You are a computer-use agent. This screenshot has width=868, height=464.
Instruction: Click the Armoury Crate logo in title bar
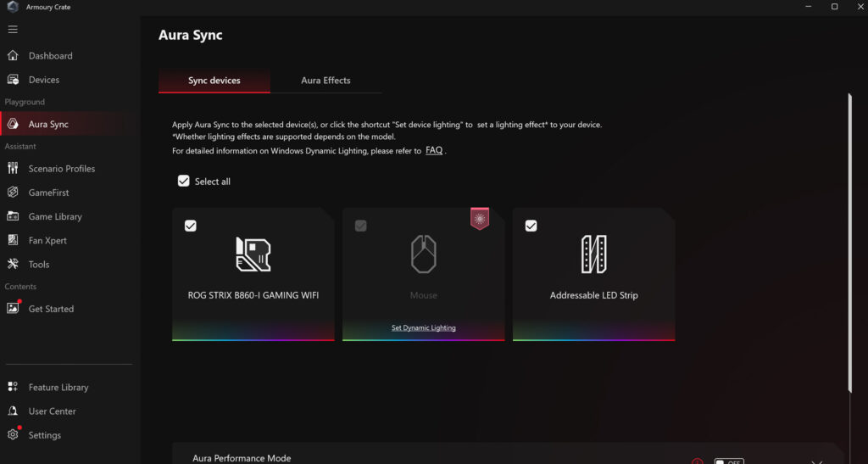12,7
